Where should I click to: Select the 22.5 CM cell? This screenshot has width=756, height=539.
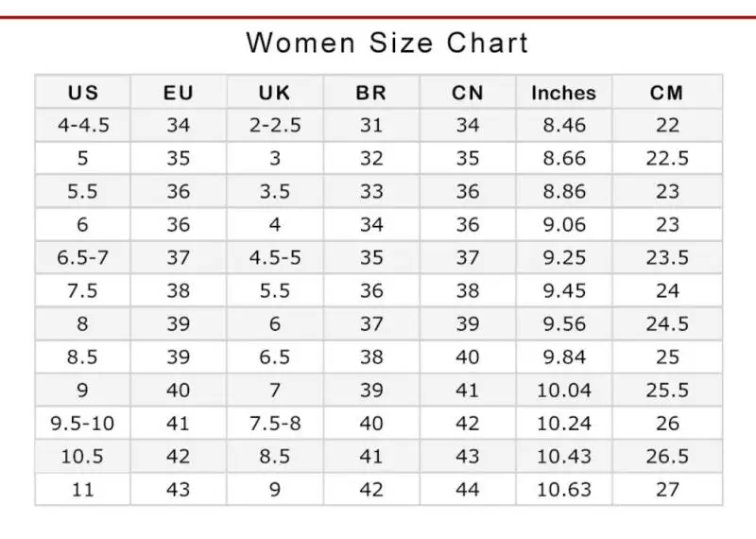667,158
